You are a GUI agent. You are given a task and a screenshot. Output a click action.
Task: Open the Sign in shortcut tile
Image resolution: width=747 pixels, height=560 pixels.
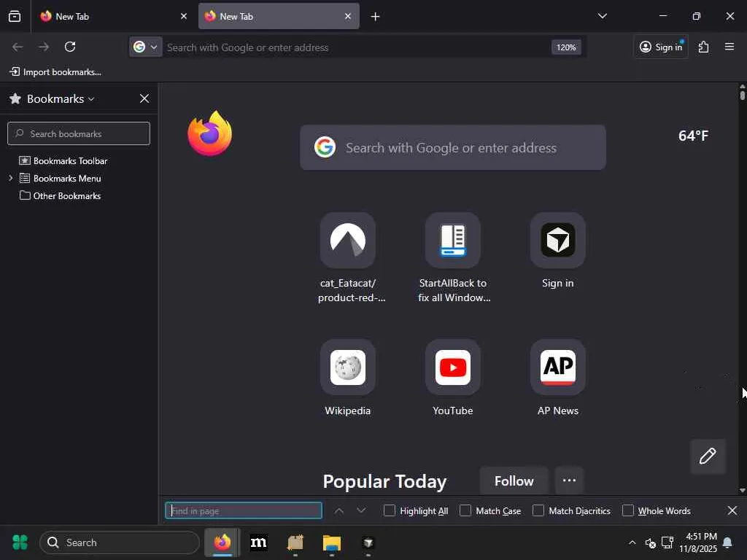[558, 240]
